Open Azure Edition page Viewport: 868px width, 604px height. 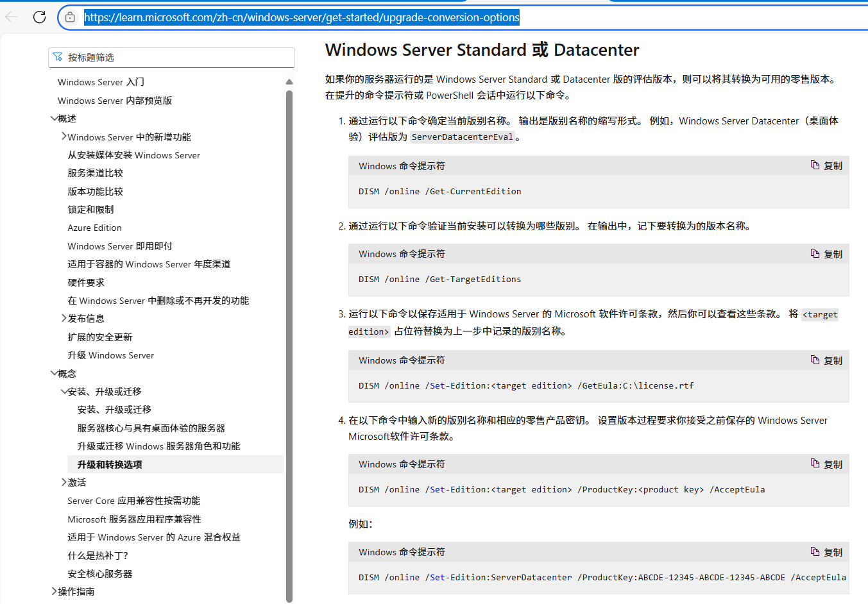(x=94, y=228)
